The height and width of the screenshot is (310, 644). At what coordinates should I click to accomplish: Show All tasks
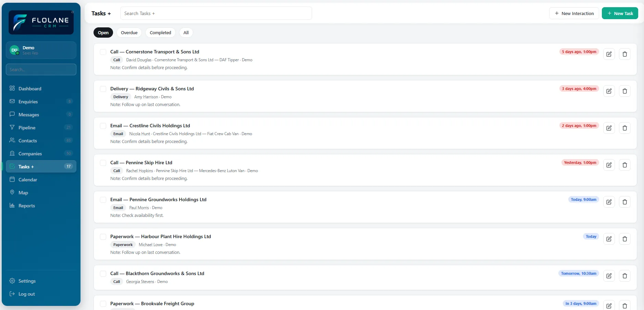186,33
